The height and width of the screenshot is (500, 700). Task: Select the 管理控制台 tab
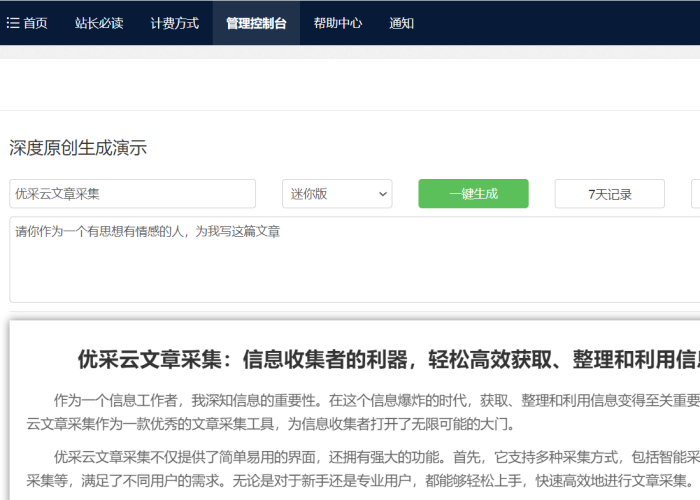(256, 23)
